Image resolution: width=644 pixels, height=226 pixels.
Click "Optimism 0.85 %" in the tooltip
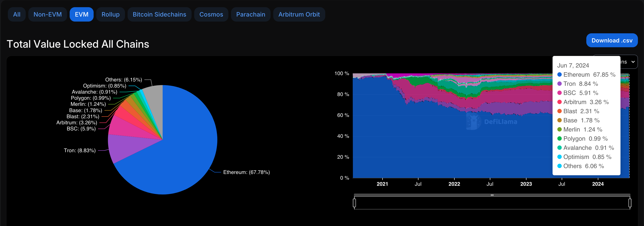584,157
